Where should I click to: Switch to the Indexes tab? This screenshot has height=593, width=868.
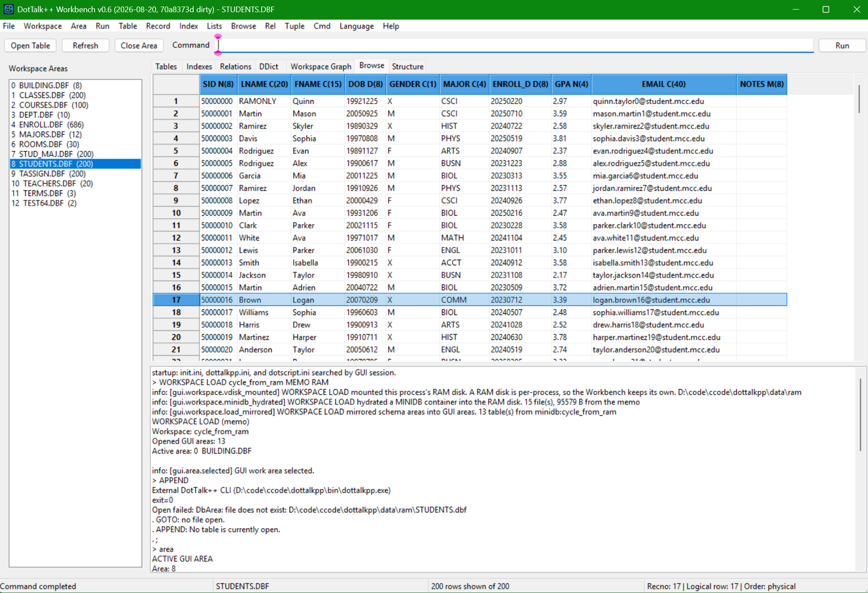coord(199,66)
